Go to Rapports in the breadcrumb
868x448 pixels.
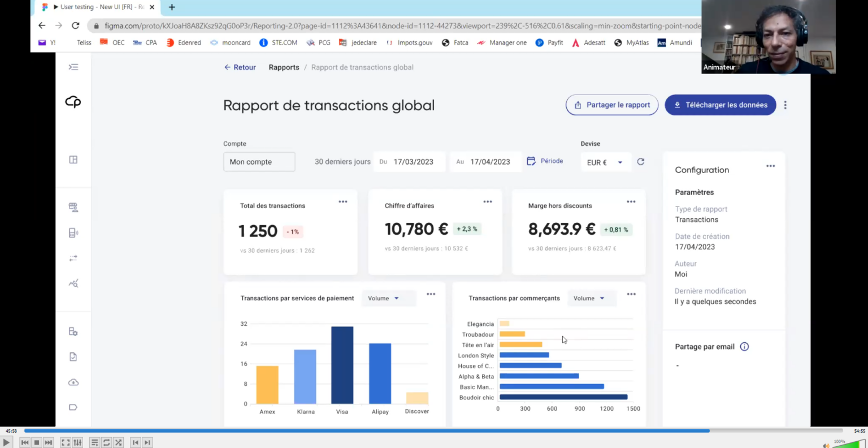tap(284, 67)
